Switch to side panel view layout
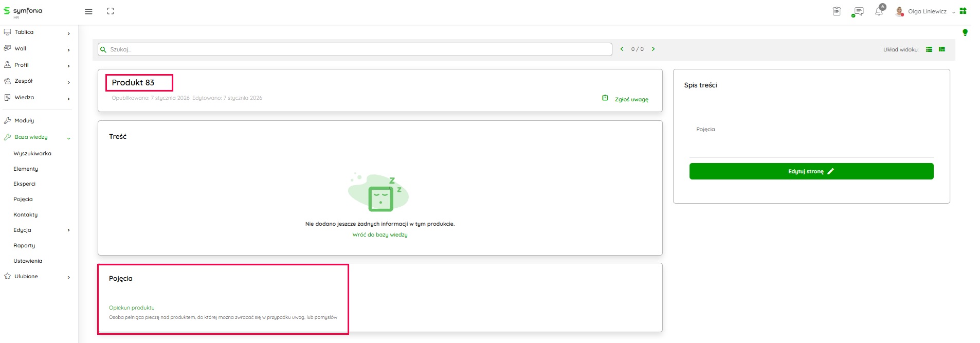Image resolution: width=980 pixels, height=343 pixels. (942, 49)
